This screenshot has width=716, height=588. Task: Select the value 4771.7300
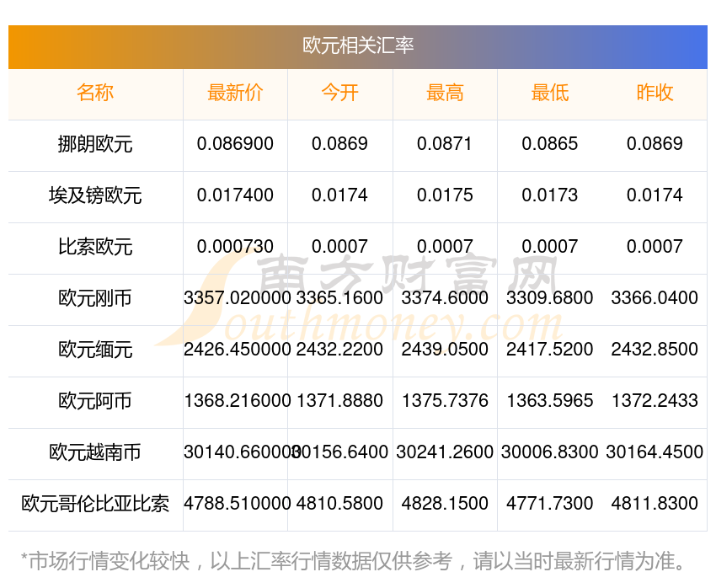(550, 504)
